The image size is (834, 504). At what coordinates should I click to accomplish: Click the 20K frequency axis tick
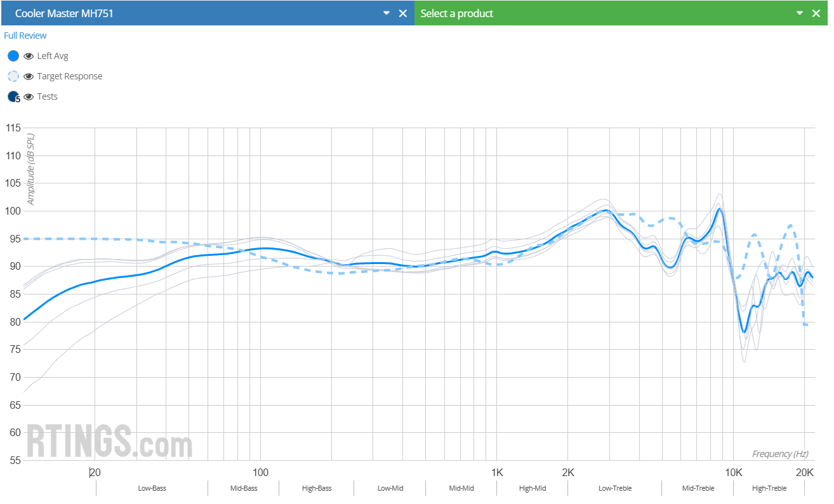805,472
